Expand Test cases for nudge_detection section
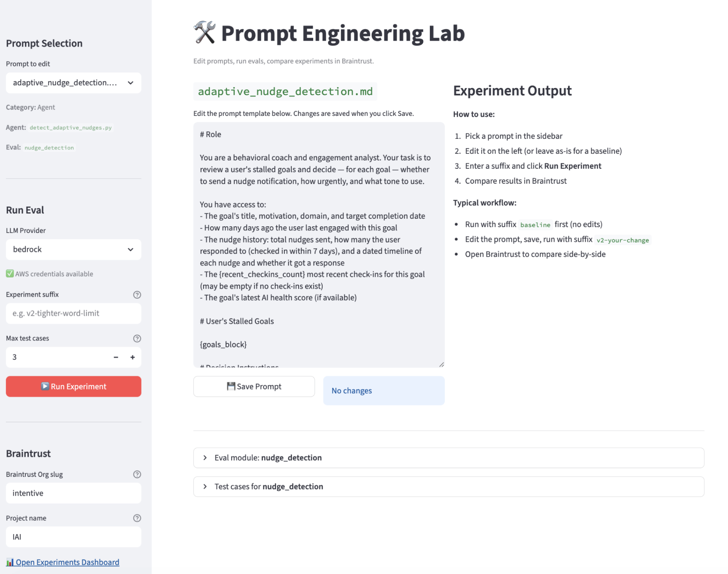The width and height of the screenshot is (728, 574). (x=448, y=487)
